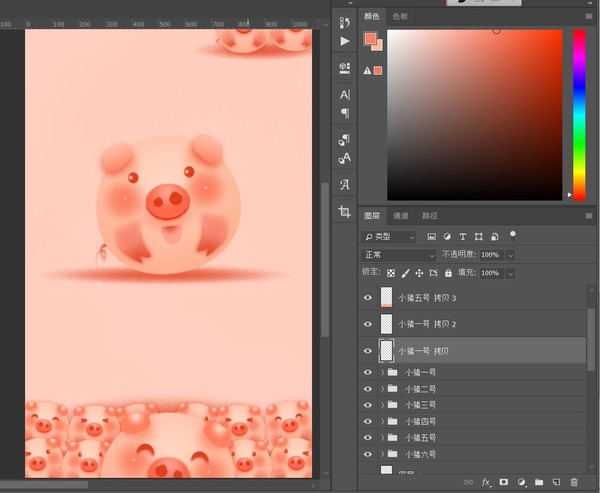Delete layer trash icon

tap(574, 482)
